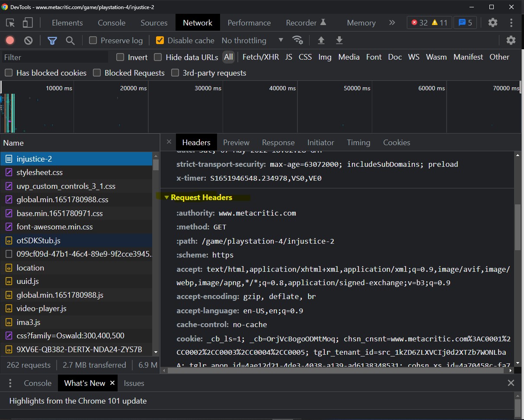Show more DevTools tabs chevron
The width and height of the screenshot is (524, 420).
point(392,22)
